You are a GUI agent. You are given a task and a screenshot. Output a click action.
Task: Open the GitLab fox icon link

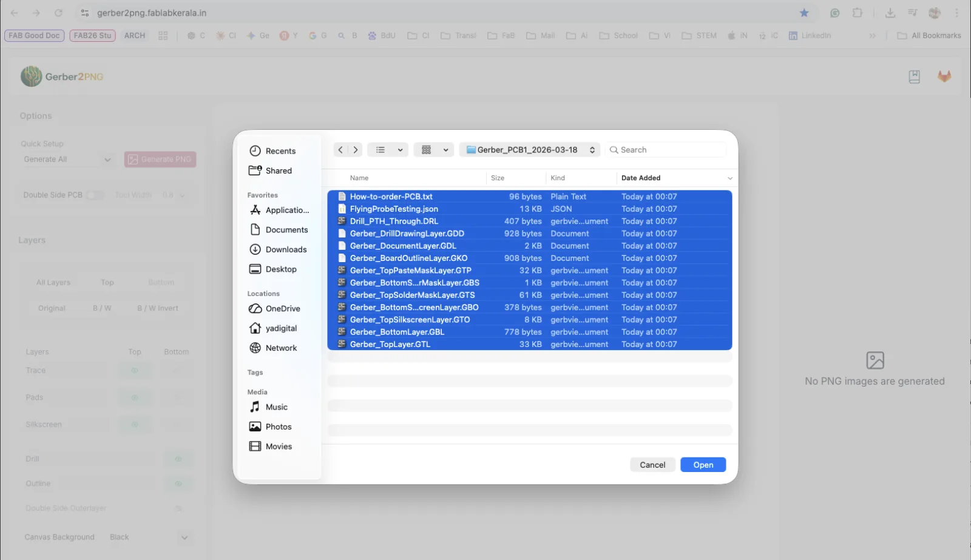(944, 76)
